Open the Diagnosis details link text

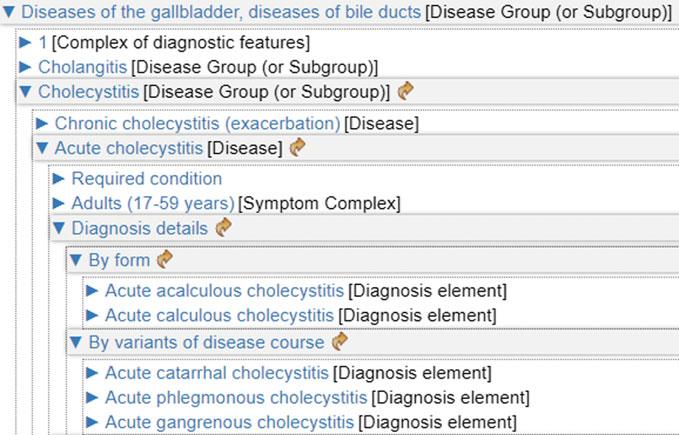[139, 229]
